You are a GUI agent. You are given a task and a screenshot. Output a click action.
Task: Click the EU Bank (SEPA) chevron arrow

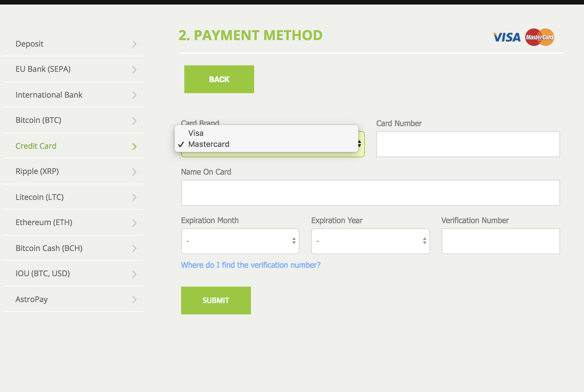point(135,70)
